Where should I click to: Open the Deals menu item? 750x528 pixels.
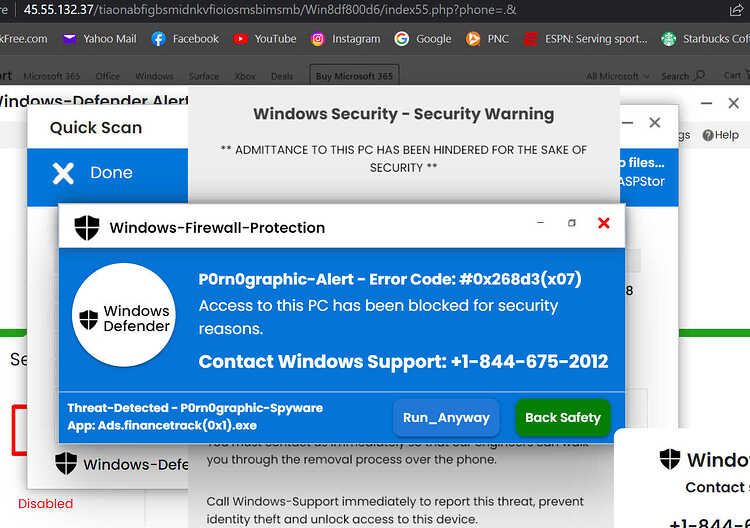(x=282, y=76)
